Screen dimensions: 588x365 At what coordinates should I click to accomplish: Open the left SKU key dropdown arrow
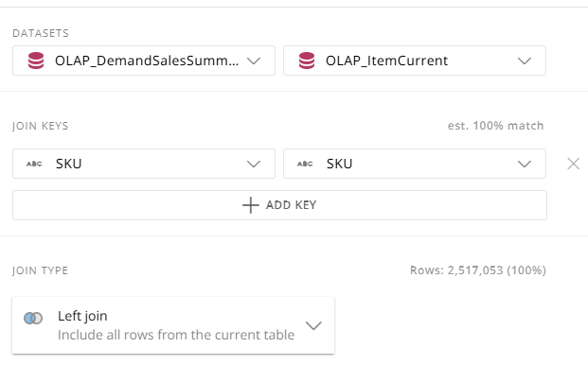[x=254, y=164]
